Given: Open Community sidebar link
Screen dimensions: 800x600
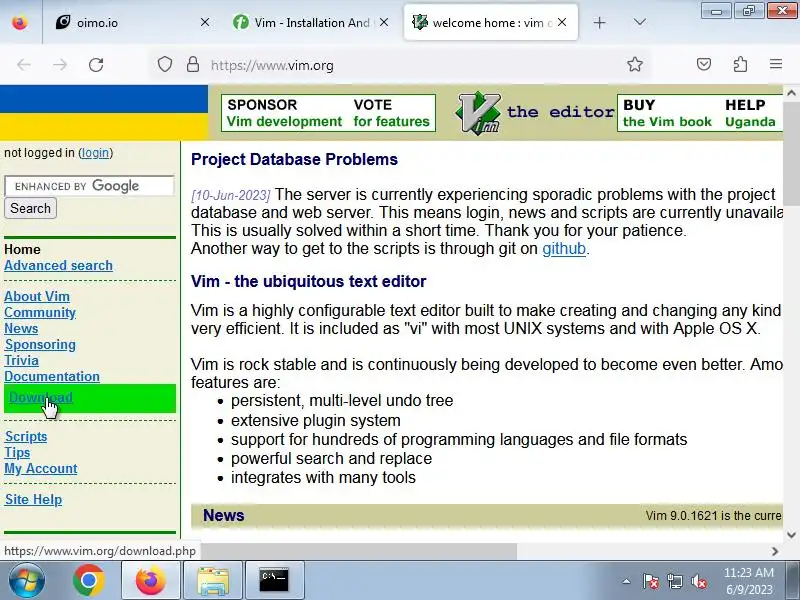Looking at the screenshot, I should (x=40, y=312).
